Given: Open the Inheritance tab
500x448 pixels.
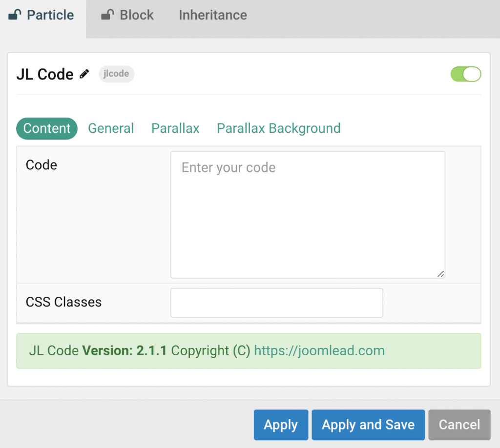Looking at the screenshot, I should coord(212,15).
